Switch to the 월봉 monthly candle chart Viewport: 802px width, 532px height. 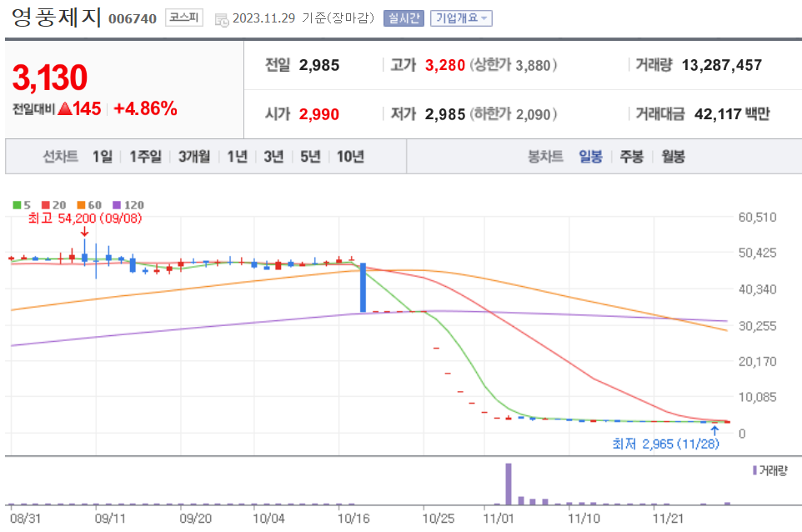673,156
